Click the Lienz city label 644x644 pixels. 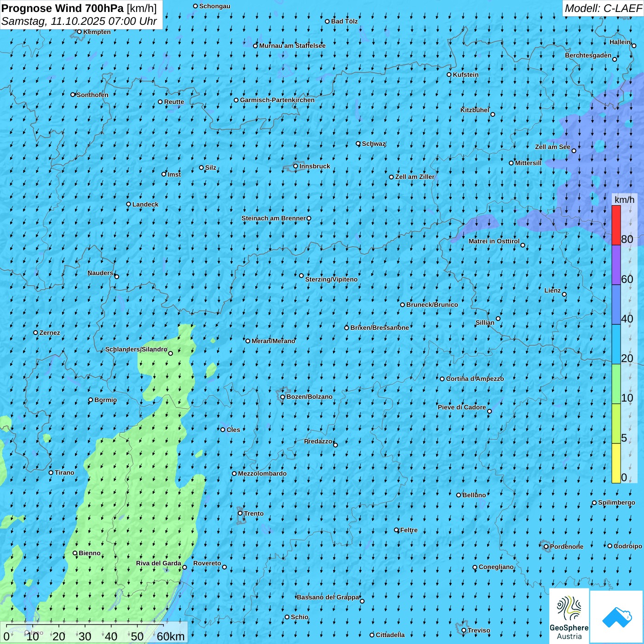tap(552, 290)
